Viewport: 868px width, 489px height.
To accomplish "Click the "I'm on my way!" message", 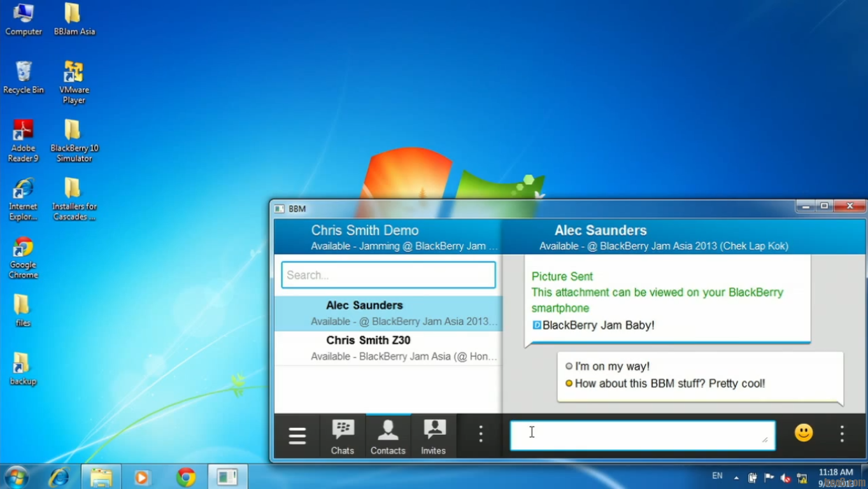I will tap(612, 367).
